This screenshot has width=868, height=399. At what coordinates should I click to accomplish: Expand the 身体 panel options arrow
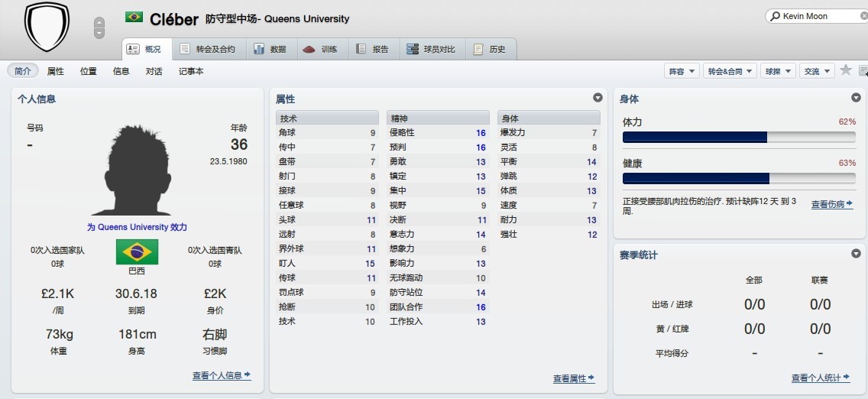(856, 98)
